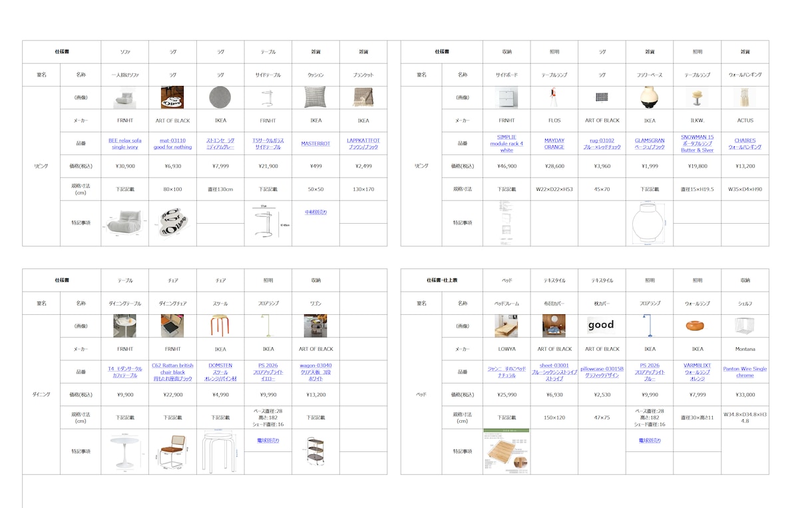The height and width of the screenshot is (508, 812).
Task: Open the LAPPKATTFOT blanket link
Action: tap(363, 144)
